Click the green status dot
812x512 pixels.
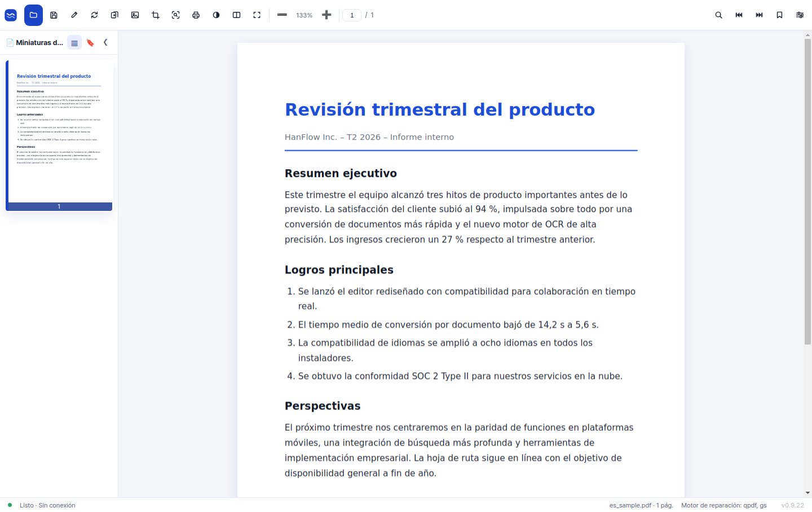(10, 505)
